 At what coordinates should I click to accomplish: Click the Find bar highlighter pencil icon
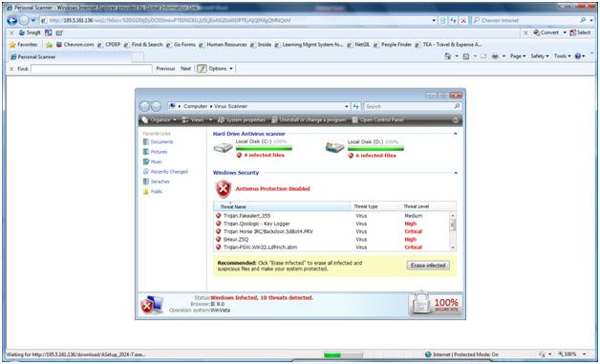pyautogui.click(x=202, y=69)
